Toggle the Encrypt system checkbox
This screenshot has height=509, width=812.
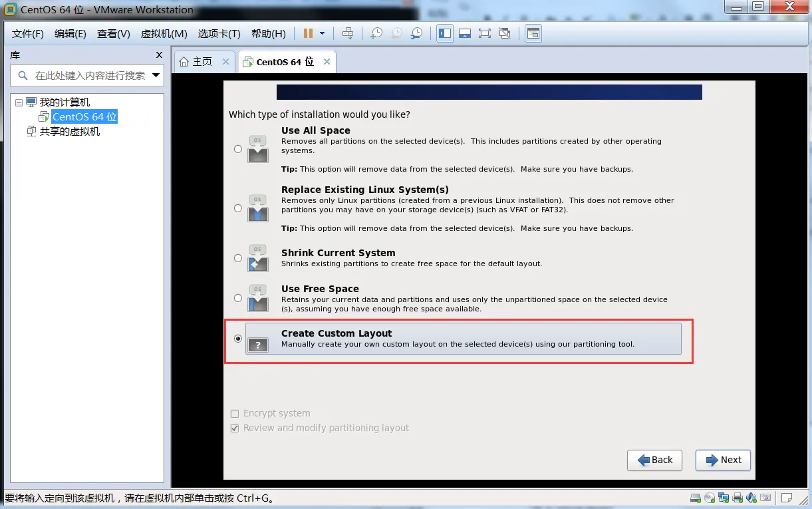[x=234, y=414]
